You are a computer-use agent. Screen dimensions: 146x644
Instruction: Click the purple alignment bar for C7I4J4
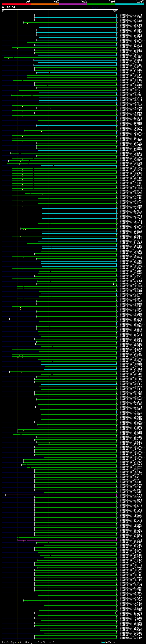coord(67,540)
